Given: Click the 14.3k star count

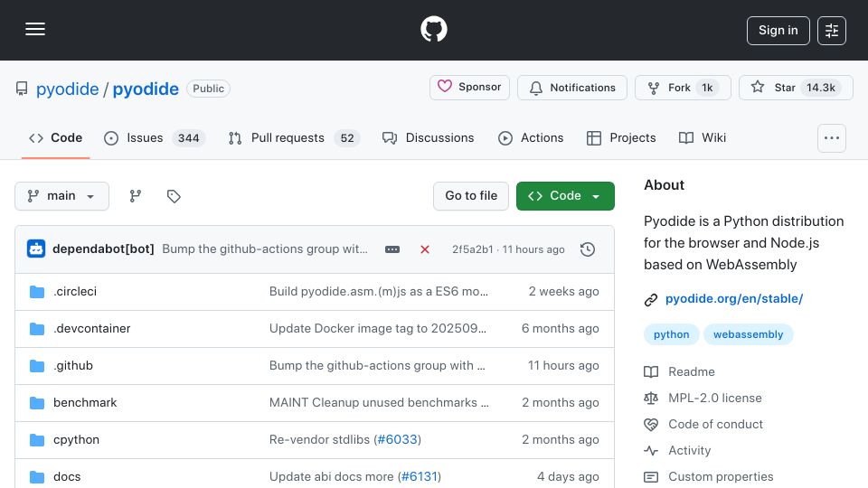Looking at the screenshot, I should tap(821, 88).
